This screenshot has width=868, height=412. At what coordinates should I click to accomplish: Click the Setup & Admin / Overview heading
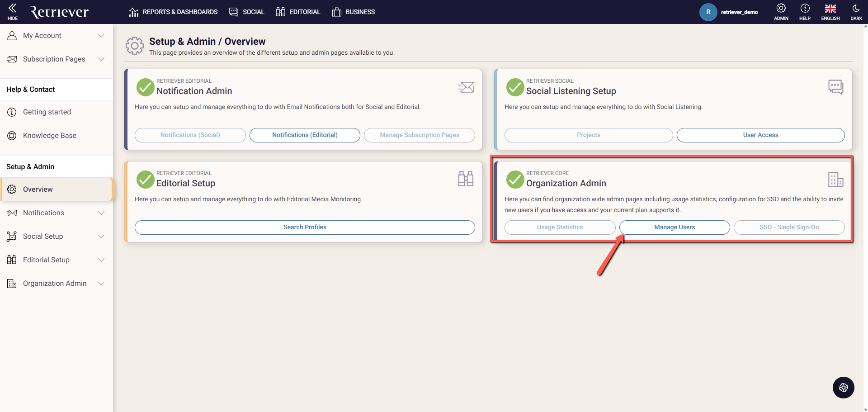pos(208,42)
